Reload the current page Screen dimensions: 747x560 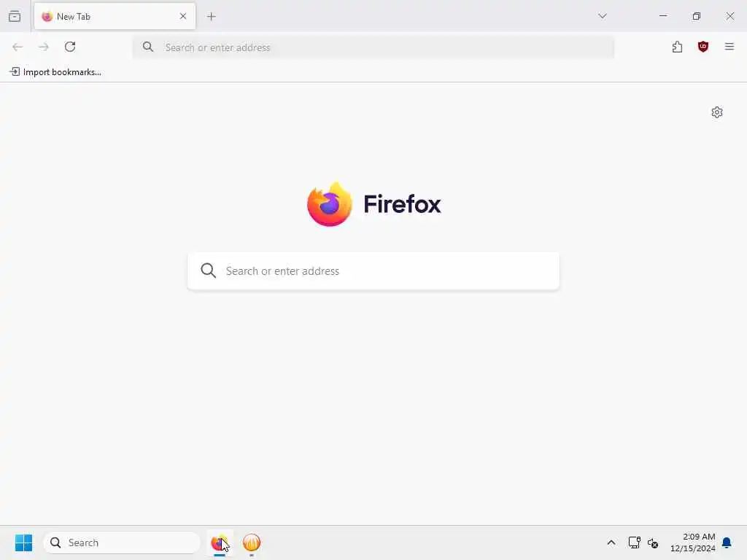70,47
